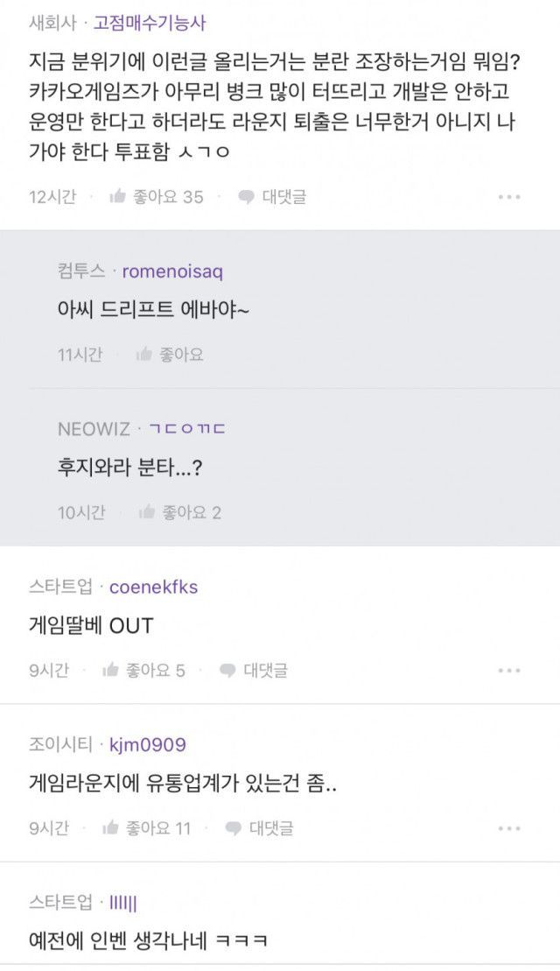Like the 고점매수기능사 comment with 35 likes
Image resolution: width=560 pixels, height=971 pixels.
(118, 197)
